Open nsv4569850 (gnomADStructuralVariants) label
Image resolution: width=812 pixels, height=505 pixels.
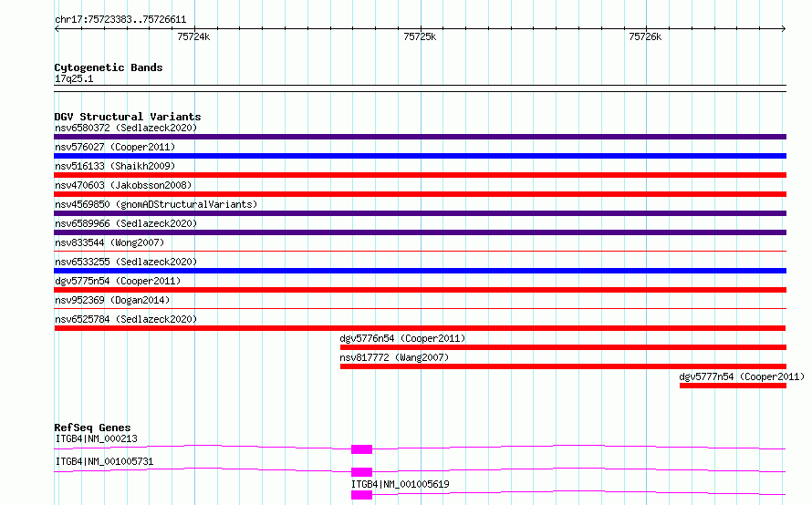pyautogui.click(x=156, y=204)
